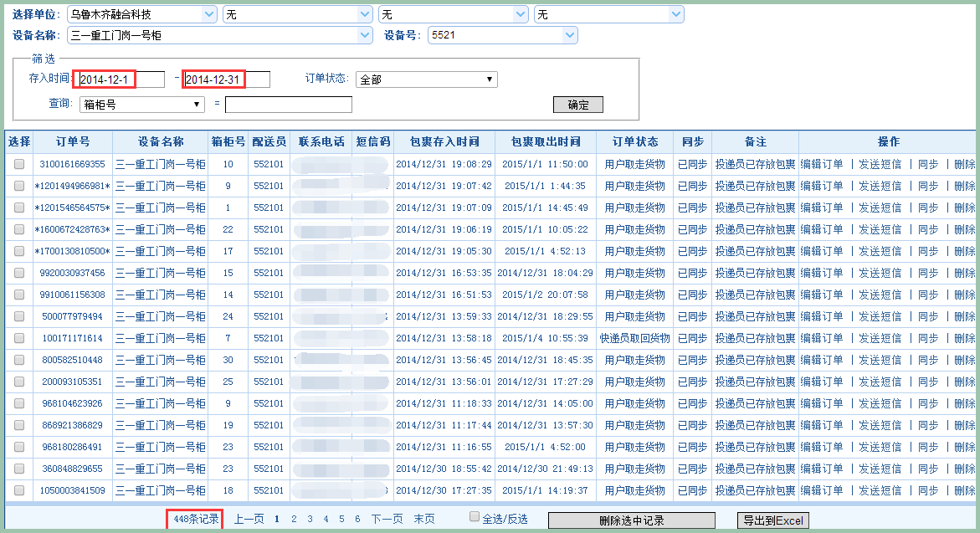Click the empty query text field
The width and height of the screenshot is (980, 533).
tap(288, 105)
